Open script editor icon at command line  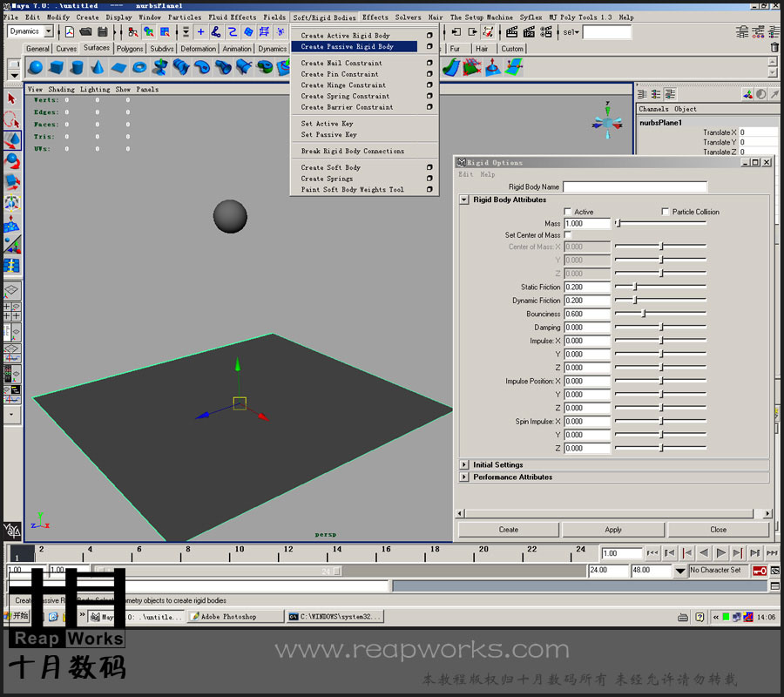pyautogui.click(x=775, y=586)
